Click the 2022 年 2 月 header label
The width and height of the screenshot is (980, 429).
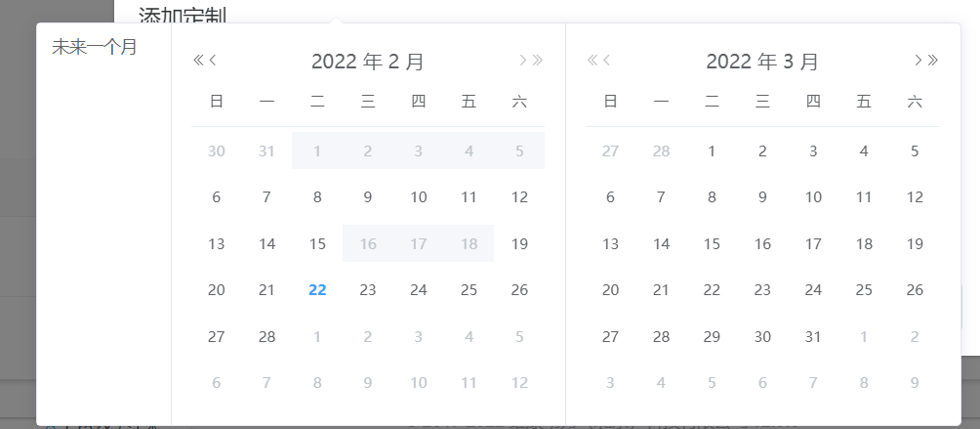[x=367, y=62]
